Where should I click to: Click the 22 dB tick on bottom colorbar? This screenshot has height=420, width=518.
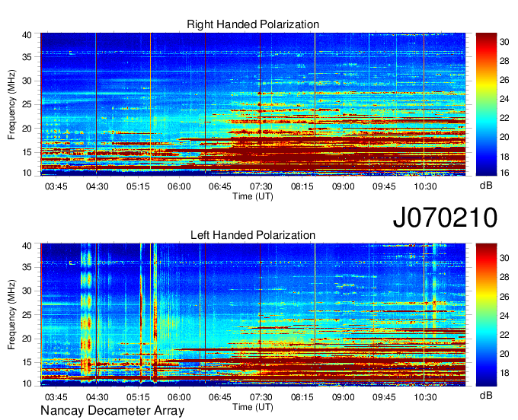[504, 335]
